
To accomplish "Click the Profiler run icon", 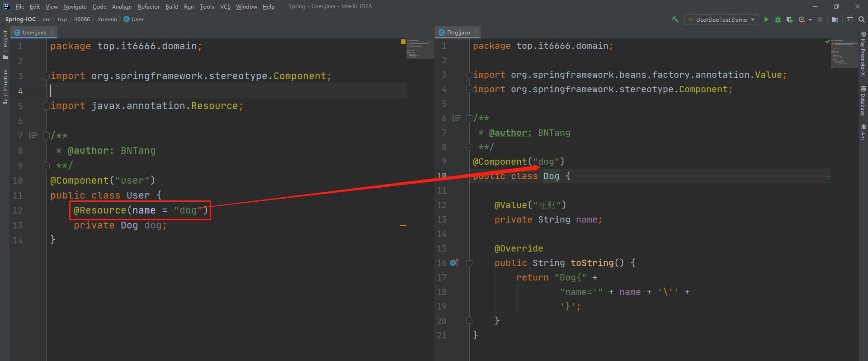I will tap(802, 19).
